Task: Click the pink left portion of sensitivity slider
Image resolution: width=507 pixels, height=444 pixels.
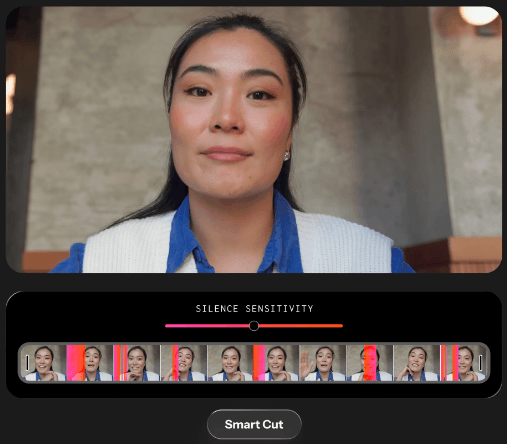Action: tap(207, 326)
